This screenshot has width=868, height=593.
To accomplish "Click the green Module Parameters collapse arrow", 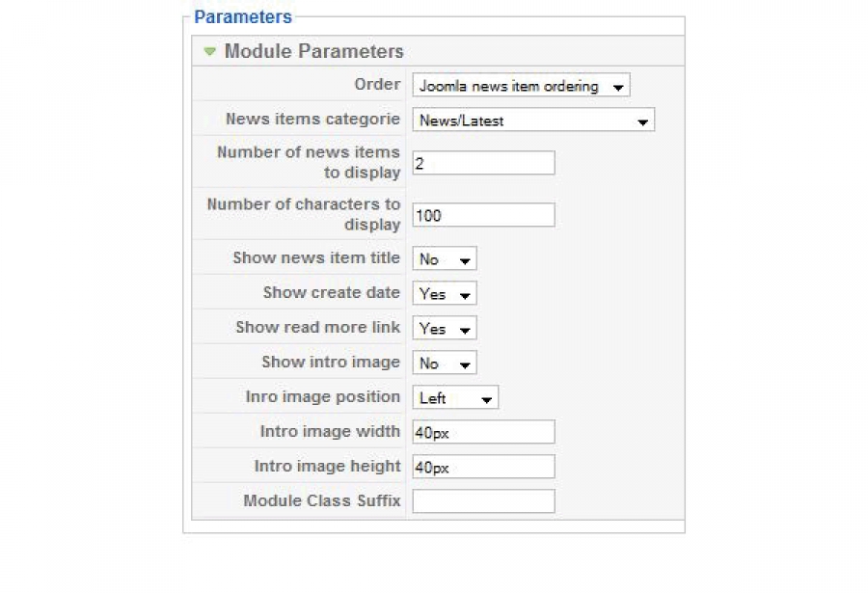I will pos(209,51).
